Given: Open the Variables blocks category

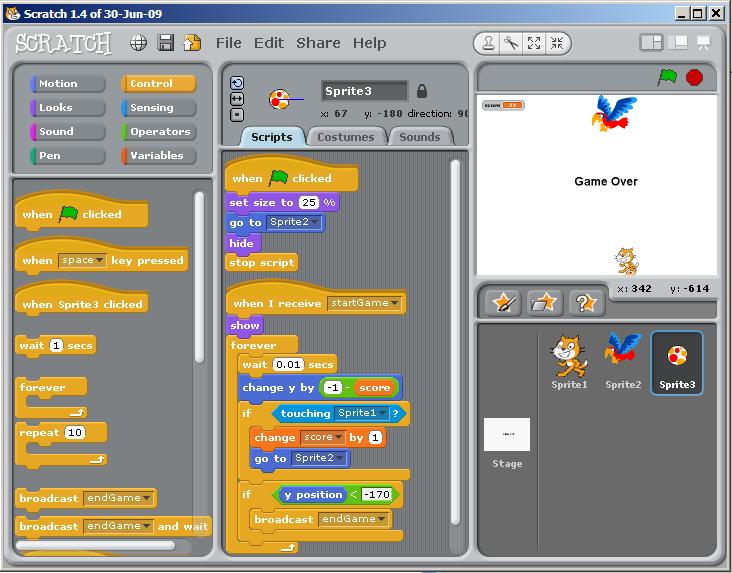Looking at the screenshot, I should [x=159, y=156].
